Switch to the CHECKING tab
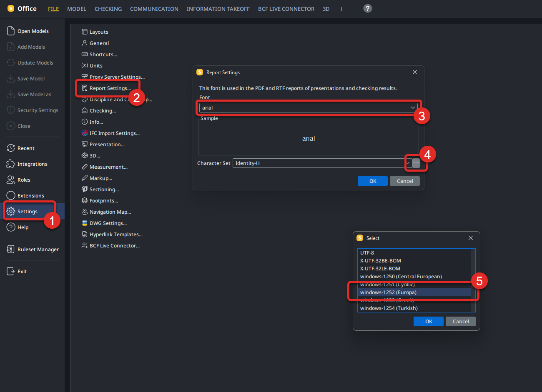This screenshot has height=392, width=542. coord(108,9)
